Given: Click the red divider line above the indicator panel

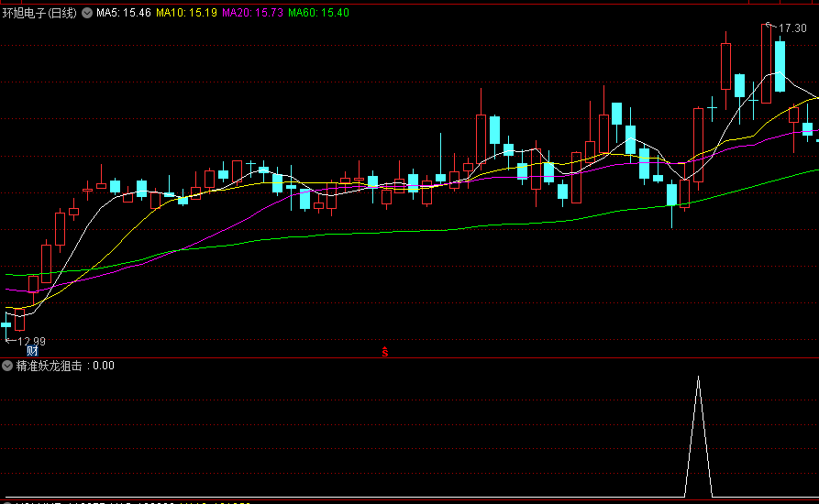Looking at the screenshot, I should coord(409,357).
